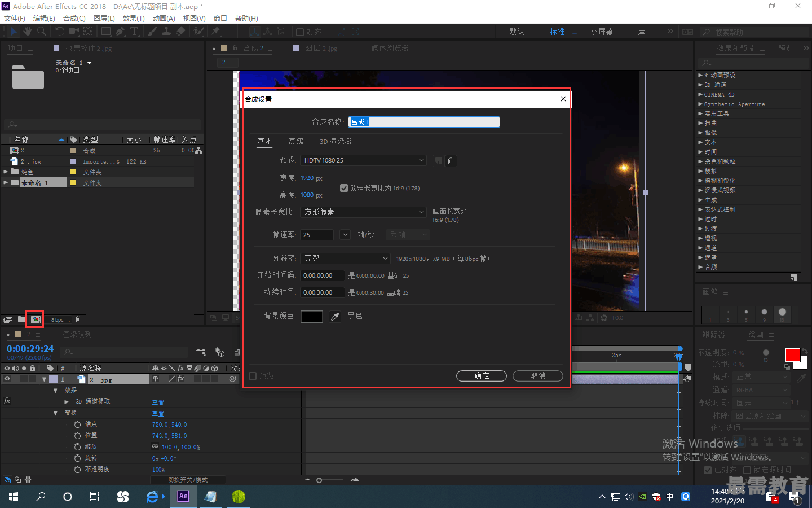This screenshot has height=508, width=812.
Task: Click the new composition icon in Project panel
Action: tap(36, 319)
